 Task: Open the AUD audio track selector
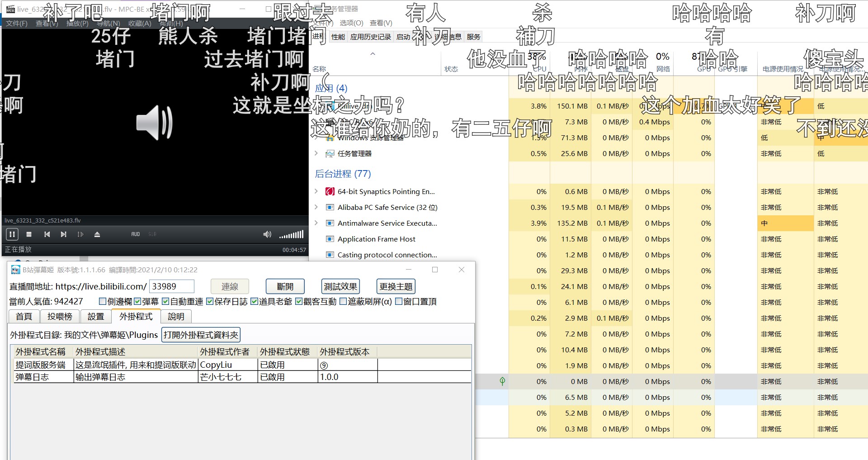pyautogui.click(x=136, y=234)
